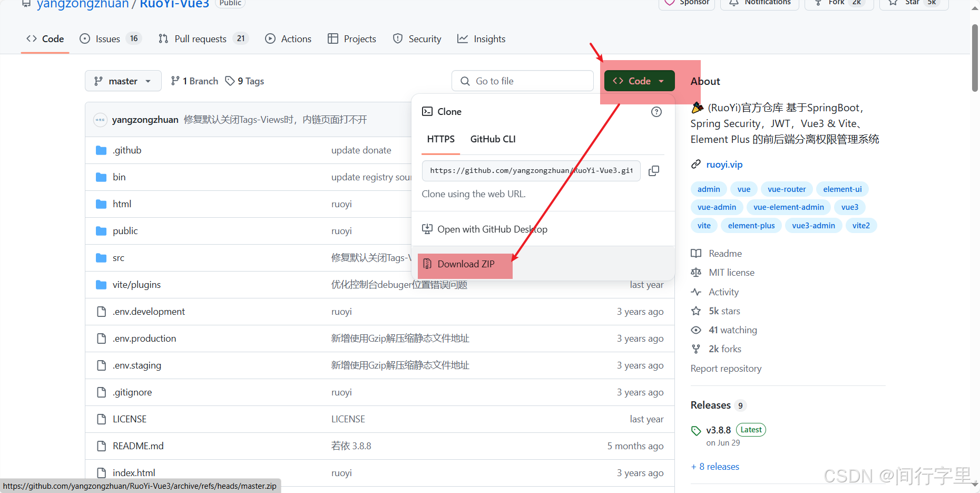Viewport: 980px width, 493px height.
Task: Open the Projects tab
Action: coord(352,39)
